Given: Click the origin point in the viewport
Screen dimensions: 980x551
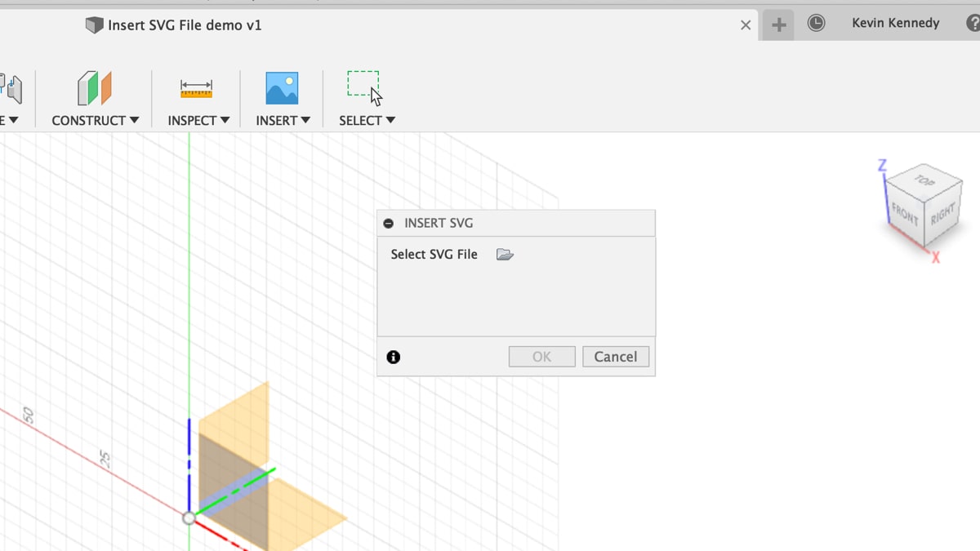Looking at the screenshot, I should tap(189, 518).
